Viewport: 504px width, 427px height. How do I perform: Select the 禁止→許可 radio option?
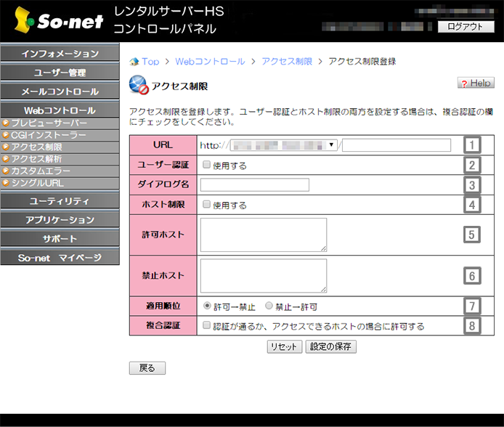(x=269, y=306)
